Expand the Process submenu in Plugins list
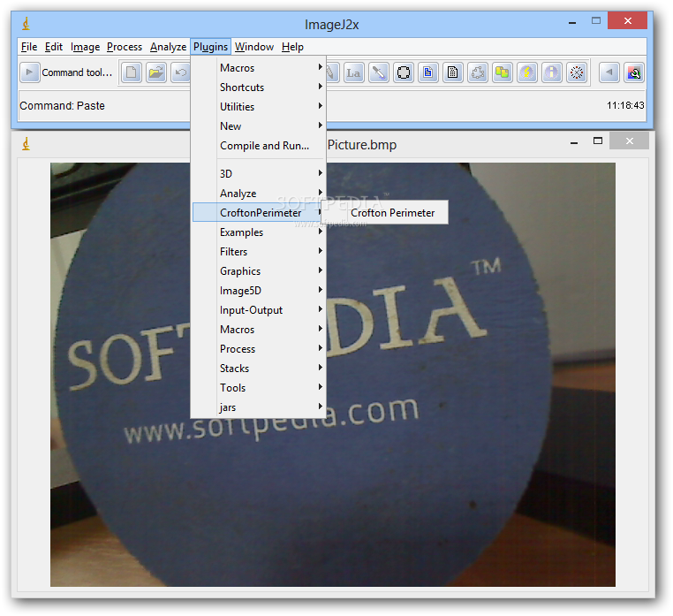This screenshot has width=673, height=616. [x=259, y=349]
